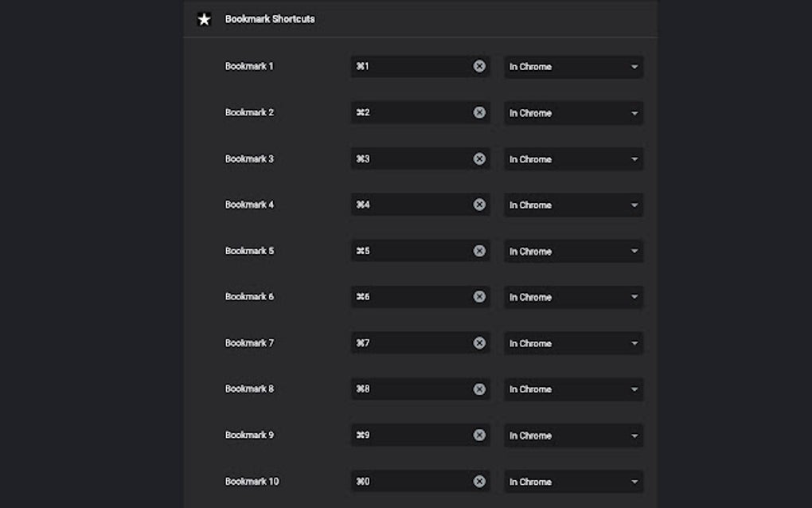Clear the shortcut for Bookmark 7
The height and width of the screenshot is (508, 812).
point(479,342)
